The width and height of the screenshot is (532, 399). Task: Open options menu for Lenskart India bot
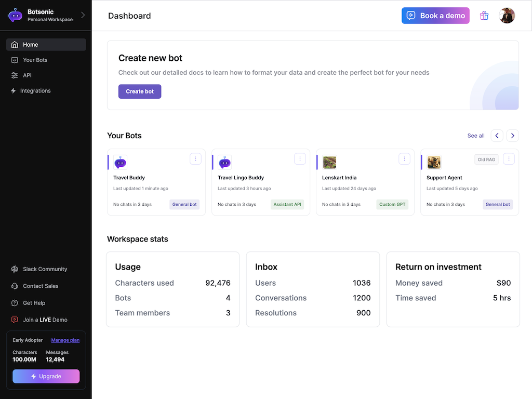(x=404, y=159)
